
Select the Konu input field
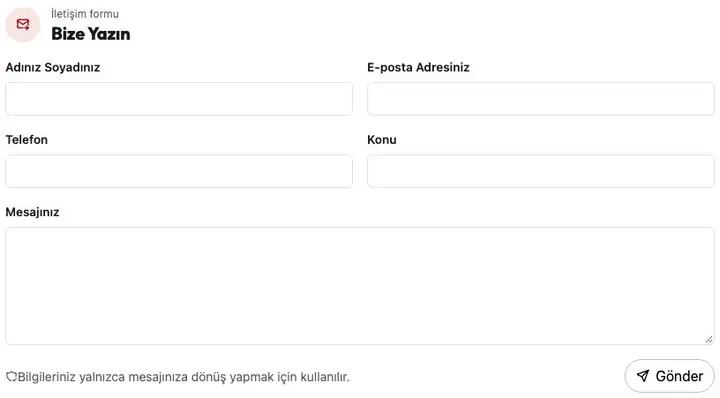point(541,171)
